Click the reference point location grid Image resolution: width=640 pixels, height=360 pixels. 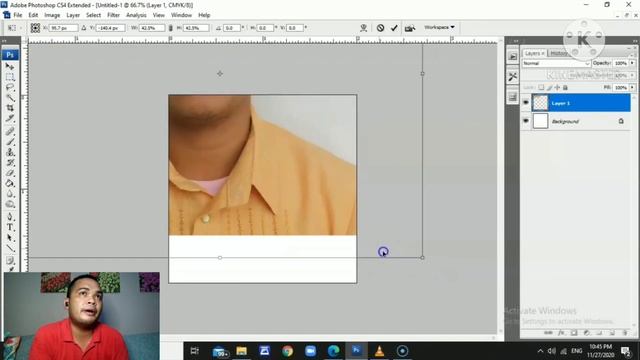[35, 28]
